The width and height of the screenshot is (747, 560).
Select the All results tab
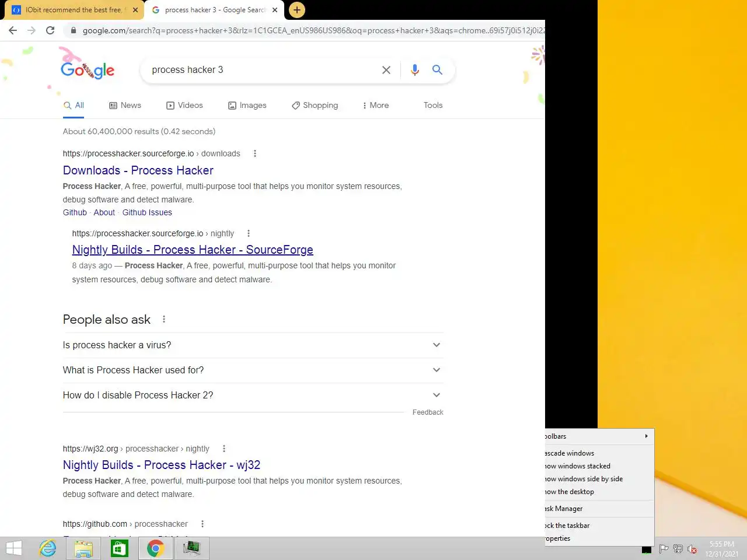coord(74,106)
